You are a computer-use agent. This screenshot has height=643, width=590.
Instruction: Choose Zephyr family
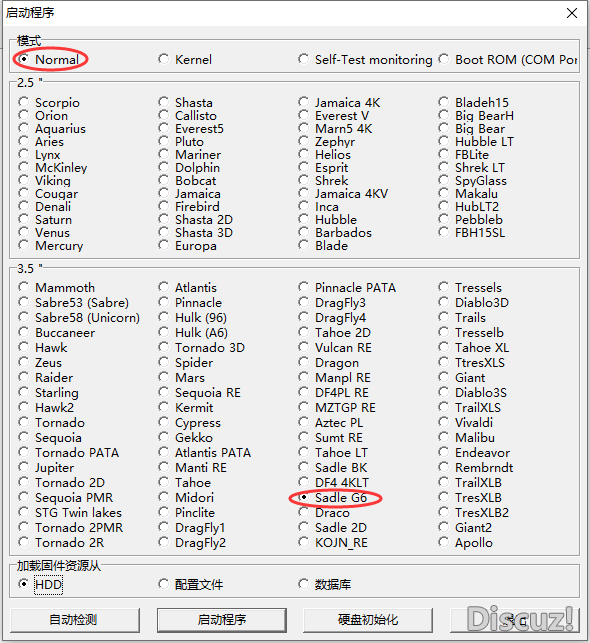(x=303, y=141)
